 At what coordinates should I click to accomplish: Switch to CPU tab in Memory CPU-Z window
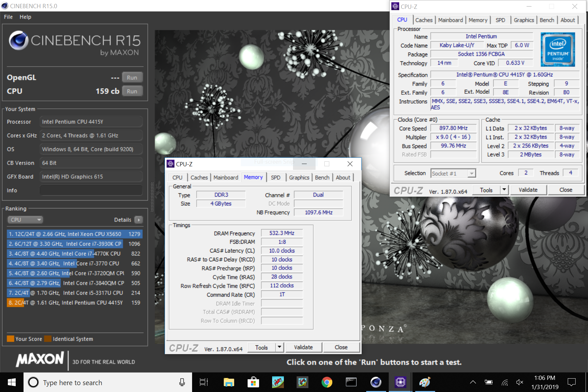pyautogui.click(x=177, y=177)
